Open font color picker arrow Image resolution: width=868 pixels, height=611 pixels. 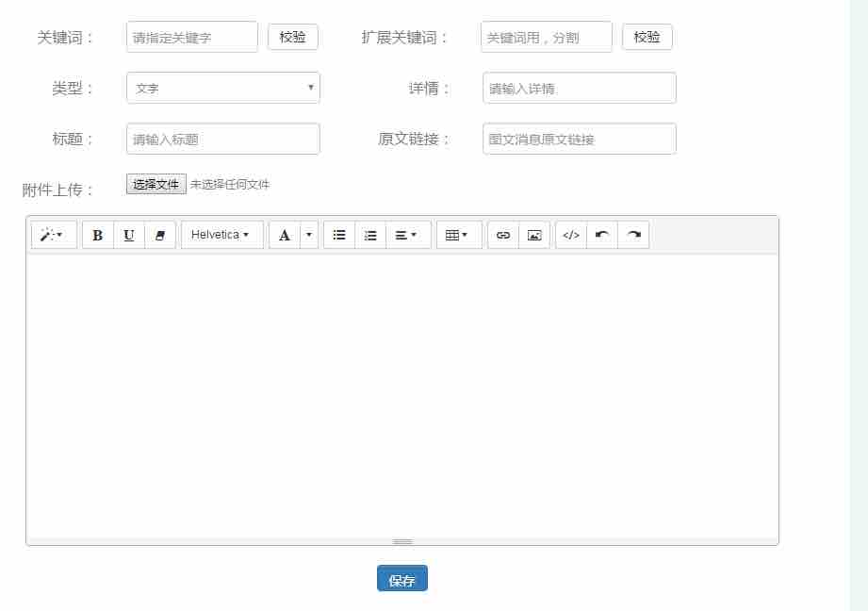310,235
